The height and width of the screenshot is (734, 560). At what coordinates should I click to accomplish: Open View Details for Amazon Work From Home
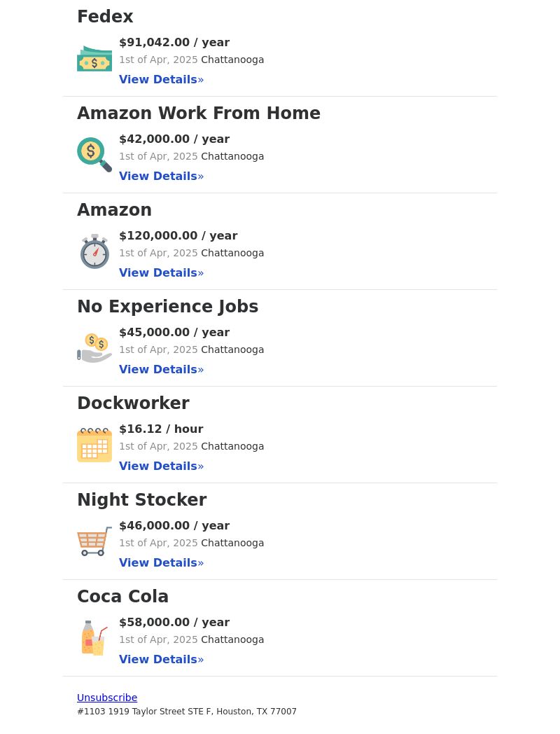162,176
